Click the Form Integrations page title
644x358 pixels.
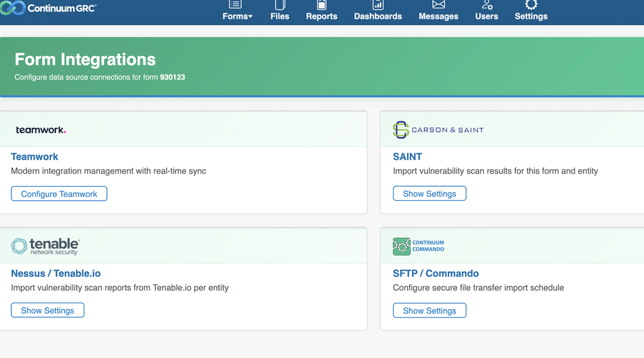[x=85, y=60]
